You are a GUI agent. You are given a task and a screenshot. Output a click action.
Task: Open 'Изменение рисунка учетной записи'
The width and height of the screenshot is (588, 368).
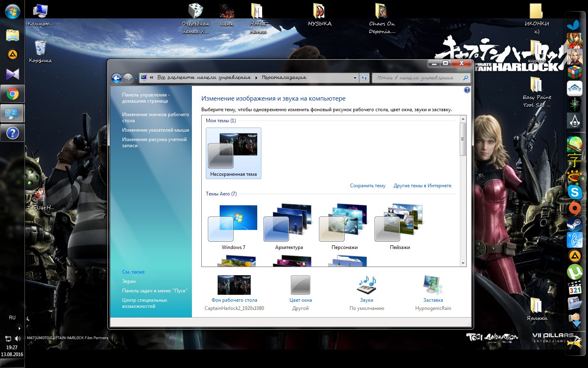pos(154,142)
